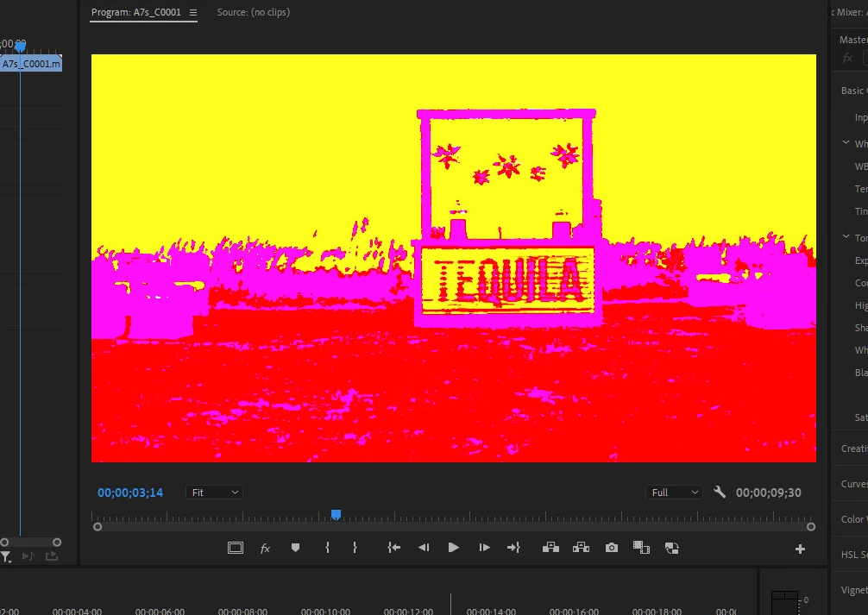The image size is (868, 615).
Task: Select the A7s_C0001 clip in left panel
Action: 31,64
